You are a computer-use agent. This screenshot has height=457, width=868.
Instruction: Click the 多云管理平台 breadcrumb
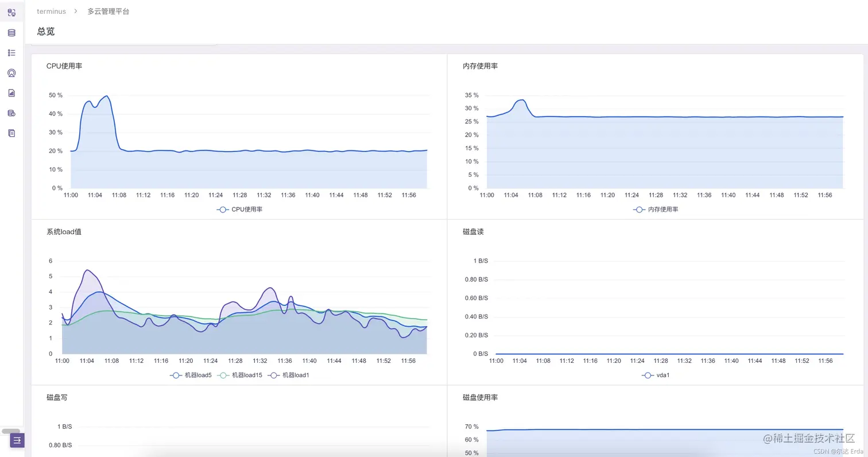[108, 11]
